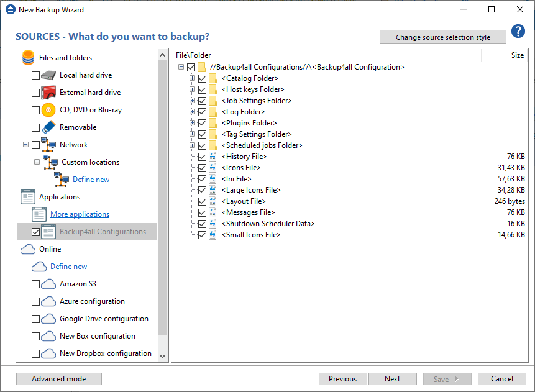Collapse the Network tree node
Viewport: 535px width, 392px height.
point(25,145)
